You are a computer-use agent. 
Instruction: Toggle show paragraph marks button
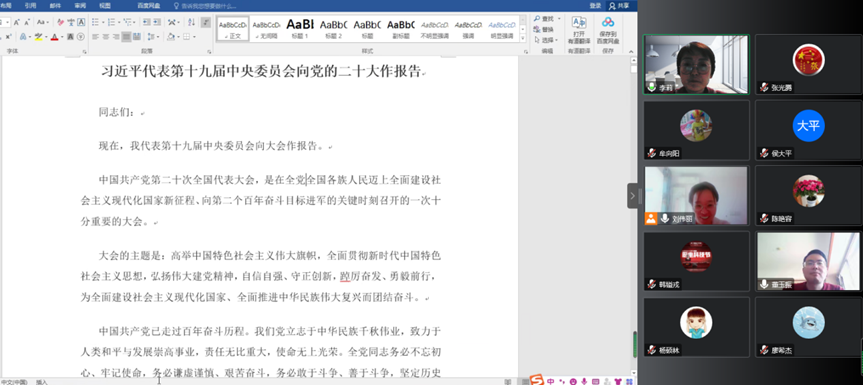tap(205, 22)
